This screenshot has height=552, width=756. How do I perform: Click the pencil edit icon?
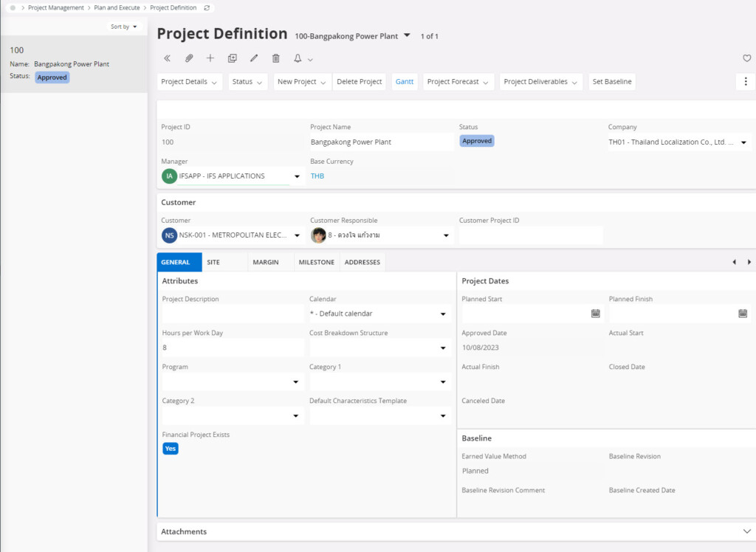point(254,58)
